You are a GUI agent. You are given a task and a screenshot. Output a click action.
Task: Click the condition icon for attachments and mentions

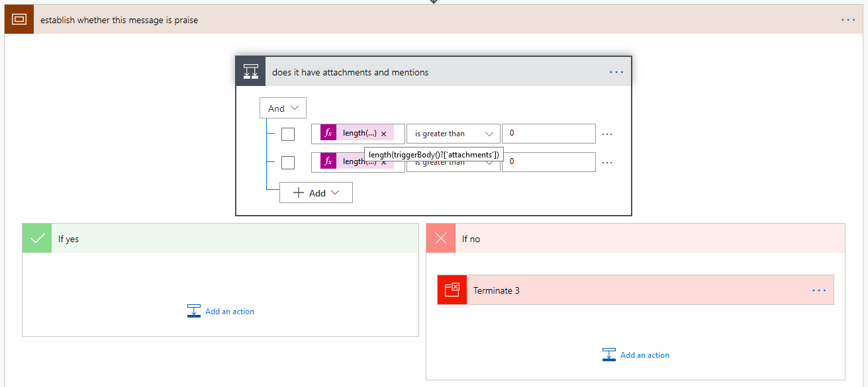251,72
